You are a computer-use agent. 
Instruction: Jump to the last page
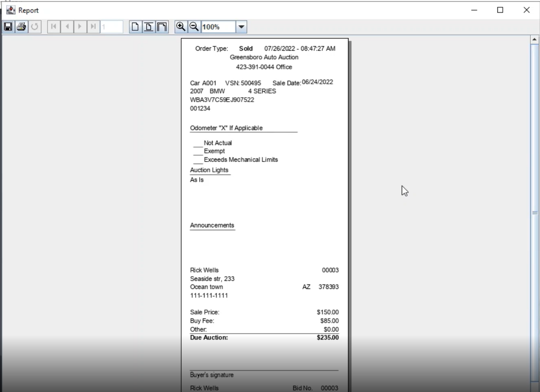93,27
